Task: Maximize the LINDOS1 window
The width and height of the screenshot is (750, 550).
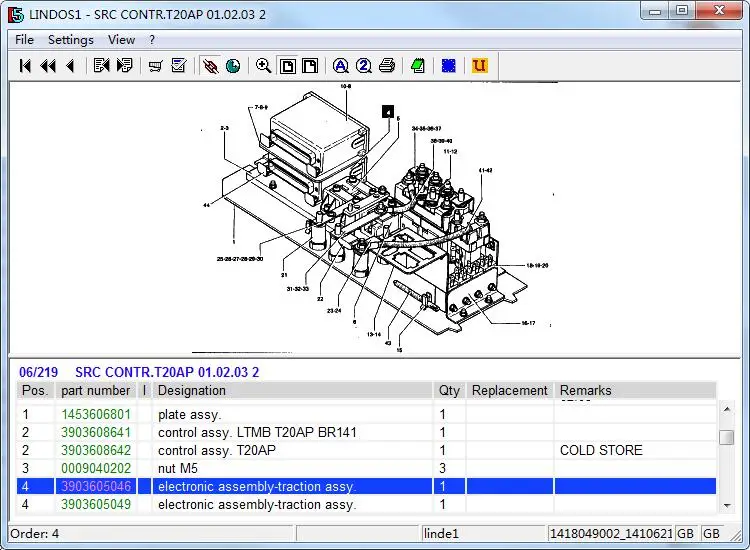Action: pyautogui.click(x=682, y=11)
